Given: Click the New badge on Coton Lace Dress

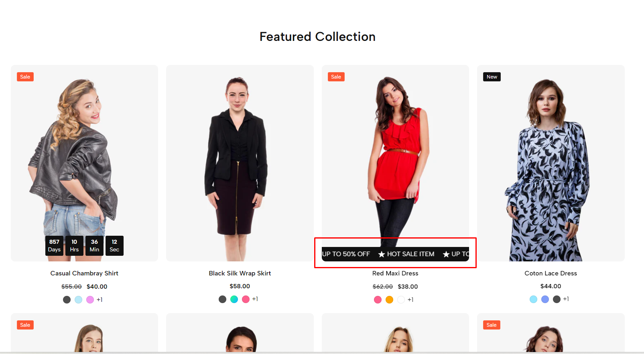Looking at the screenshot, I should point(492,77).
